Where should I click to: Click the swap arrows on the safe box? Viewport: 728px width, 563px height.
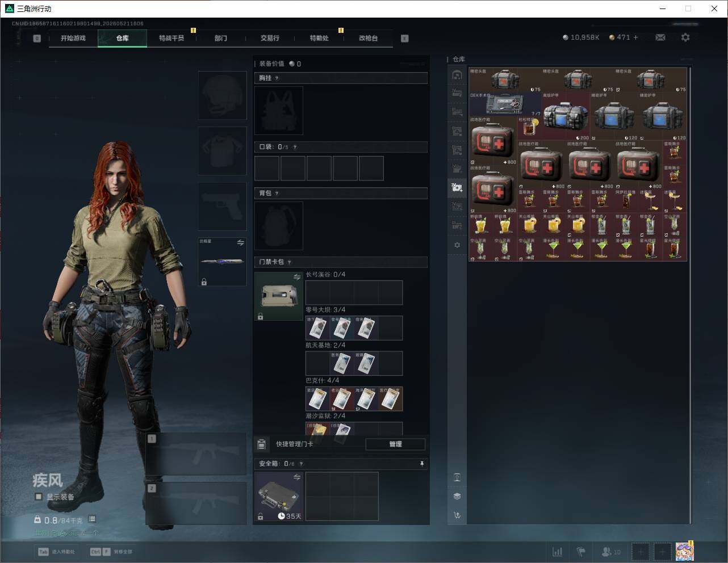[x=297, y=477]
